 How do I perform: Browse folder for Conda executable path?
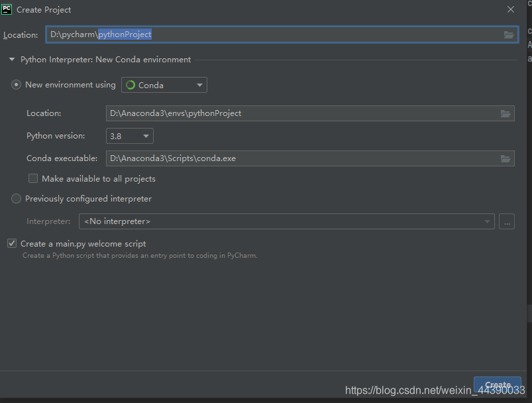[505, 158]
